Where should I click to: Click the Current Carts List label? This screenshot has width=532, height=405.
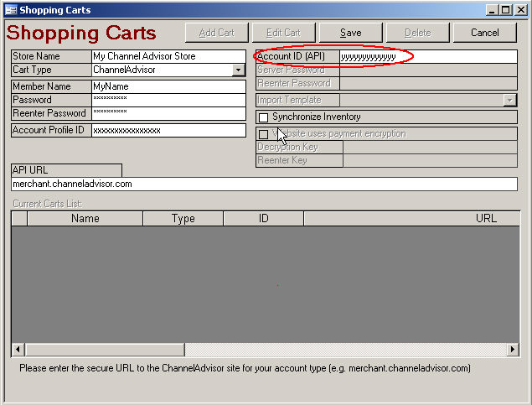point(48,204)
